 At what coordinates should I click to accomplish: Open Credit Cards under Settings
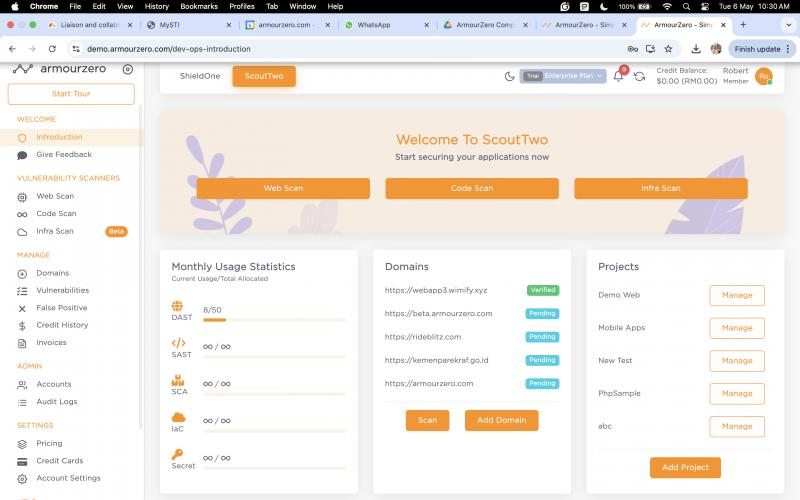(60, 461)
